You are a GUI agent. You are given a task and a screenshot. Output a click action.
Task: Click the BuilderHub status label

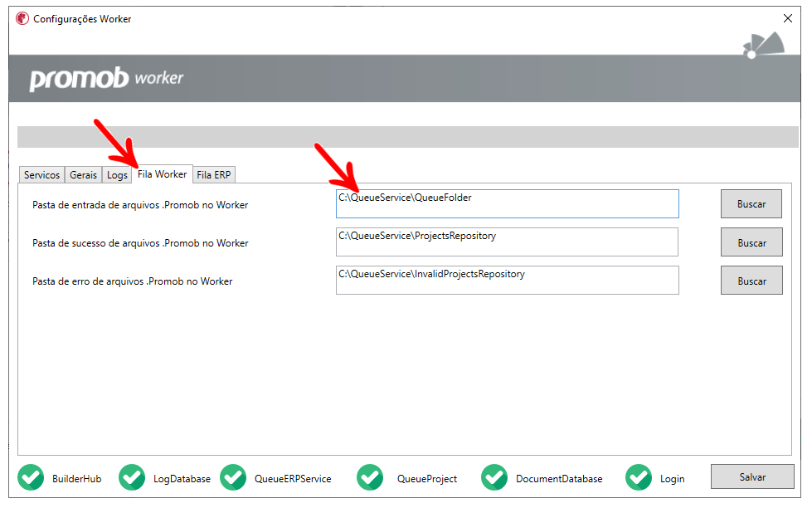pyautogui.click(x=76, y=478)
